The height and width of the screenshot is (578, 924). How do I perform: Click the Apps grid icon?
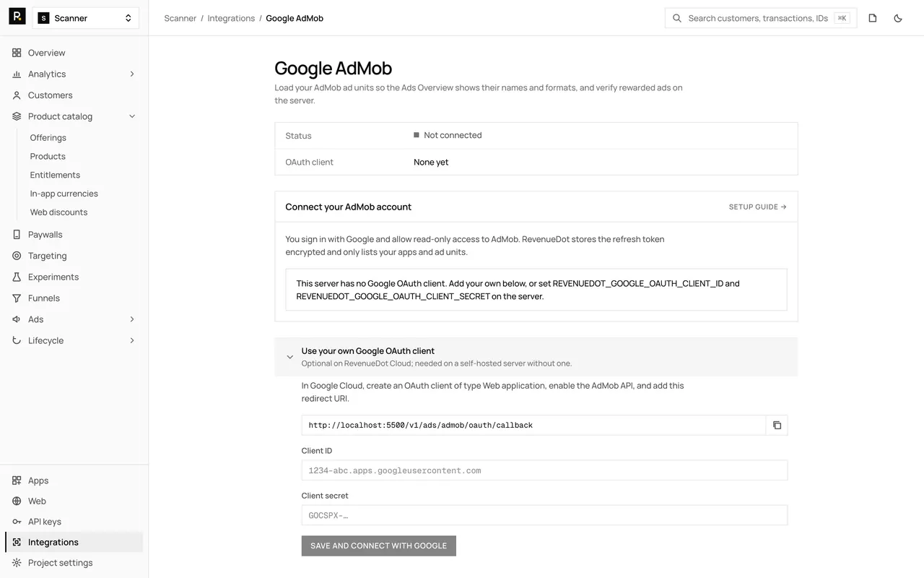[x=17, y=480]
